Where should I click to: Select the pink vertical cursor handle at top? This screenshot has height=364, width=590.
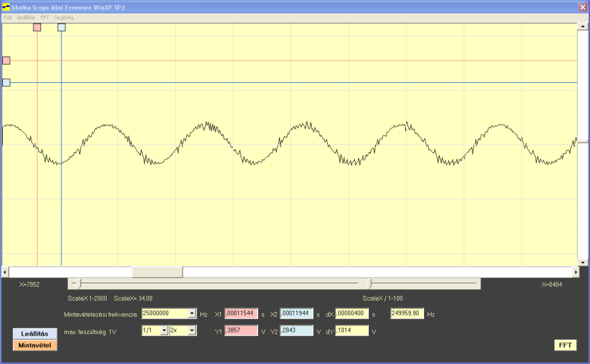pyautogui.click(x=37, y=28)
